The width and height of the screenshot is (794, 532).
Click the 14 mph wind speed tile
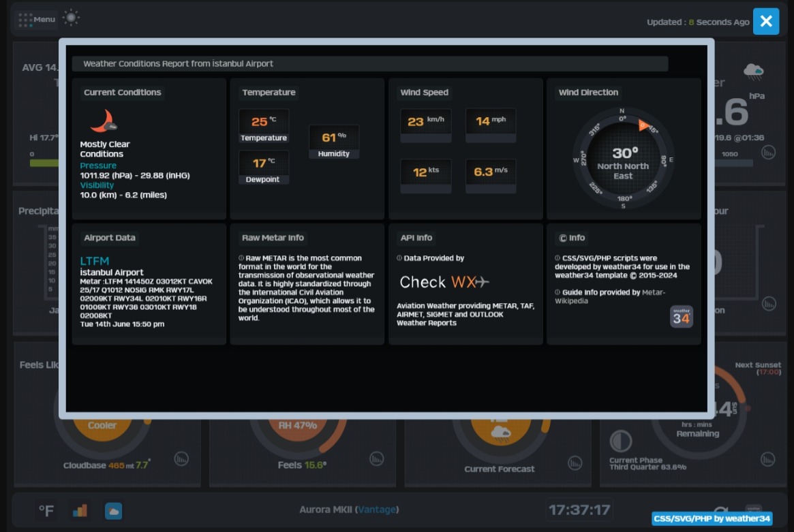491,125
